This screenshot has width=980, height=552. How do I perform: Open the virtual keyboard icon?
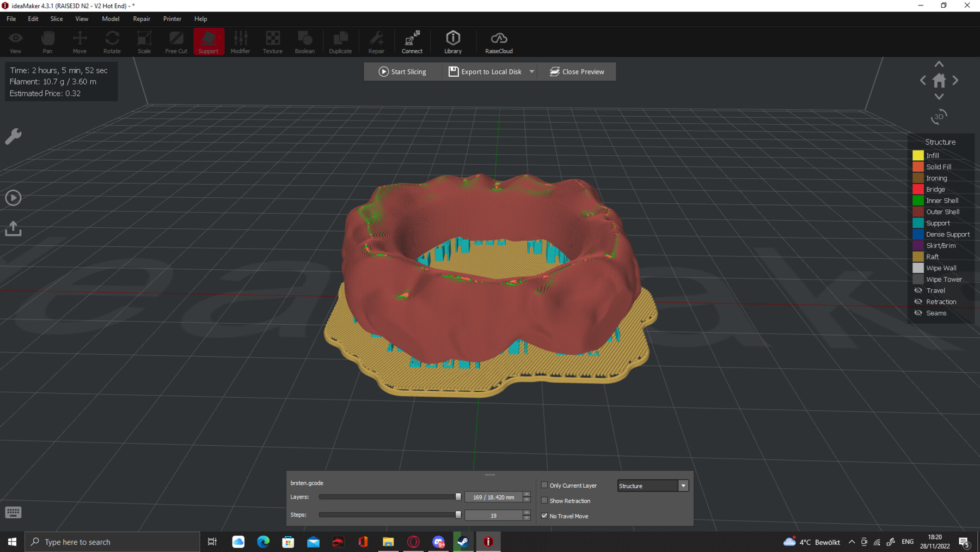(13, 512)
